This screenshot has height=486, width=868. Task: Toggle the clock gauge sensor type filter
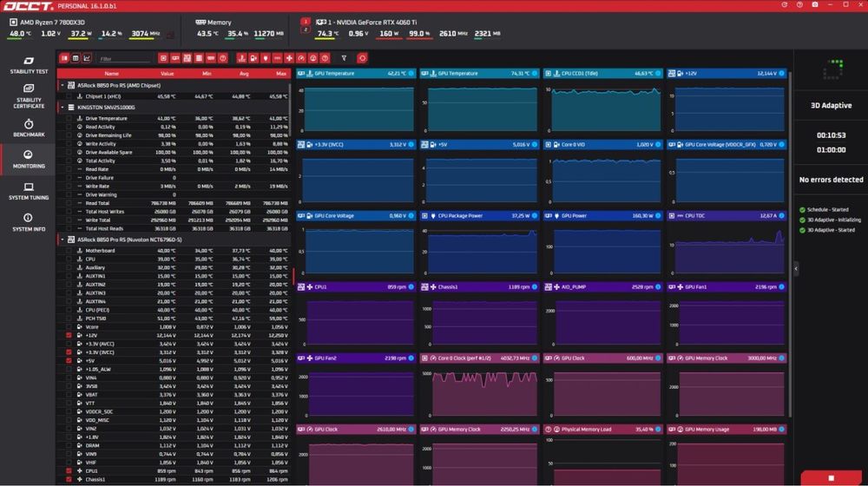(301, 58)
